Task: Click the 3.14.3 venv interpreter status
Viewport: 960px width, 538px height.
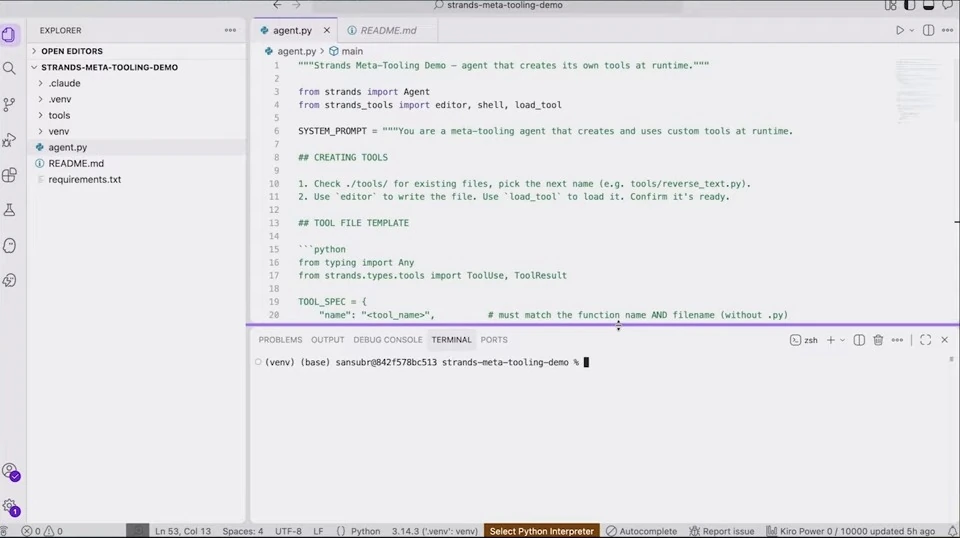Action: 434,531
